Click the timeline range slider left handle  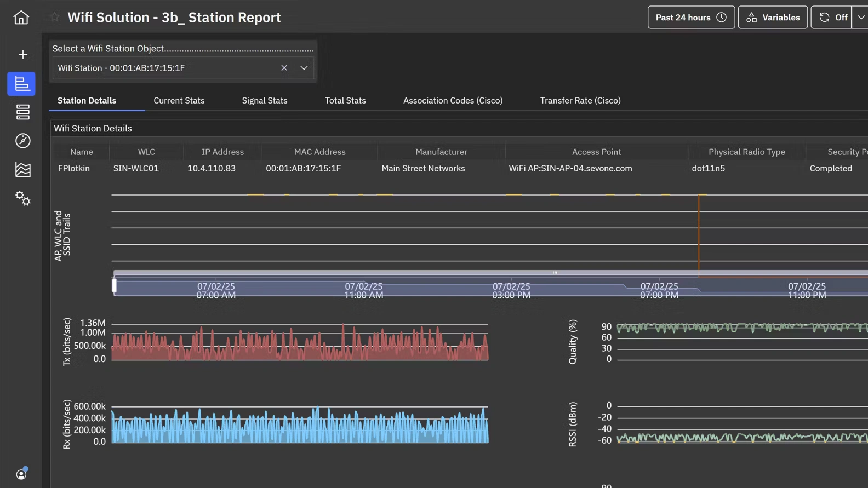[115, 285]
